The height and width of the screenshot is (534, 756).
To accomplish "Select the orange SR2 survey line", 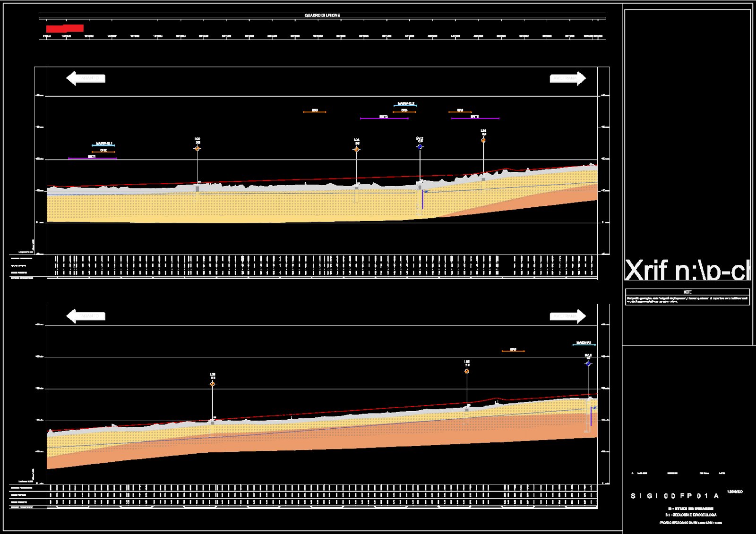I will pyautogui.click(x=103, y=152).
